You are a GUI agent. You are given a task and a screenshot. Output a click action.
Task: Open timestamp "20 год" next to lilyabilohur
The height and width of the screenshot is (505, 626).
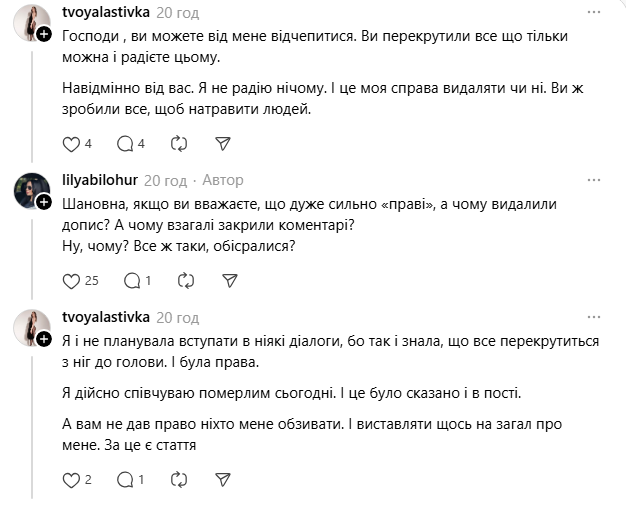click(x=166, y=181)
